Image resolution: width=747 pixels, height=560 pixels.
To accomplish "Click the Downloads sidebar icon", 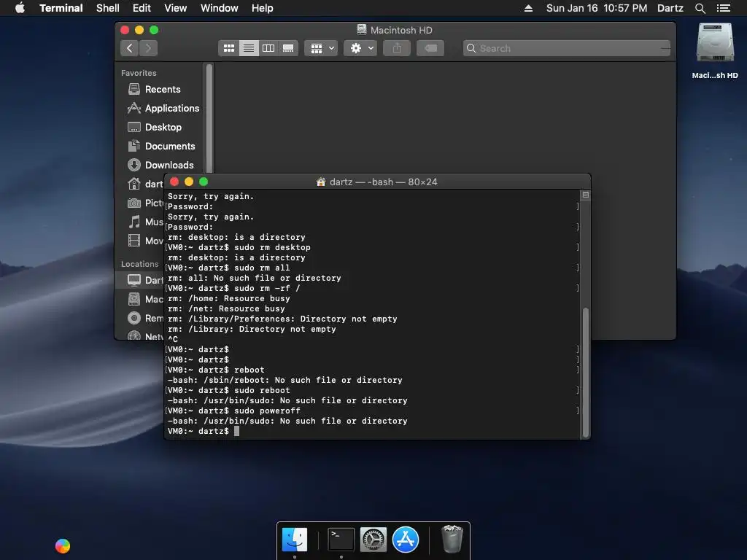I will (x=134, y=165).
